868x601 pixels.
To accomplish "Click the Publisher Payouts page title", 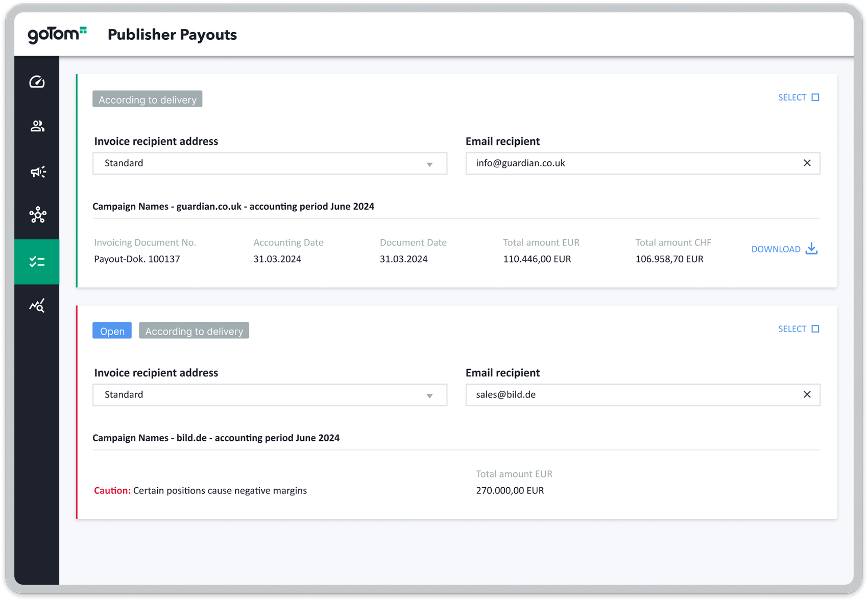I will click(x=172, y=35).
